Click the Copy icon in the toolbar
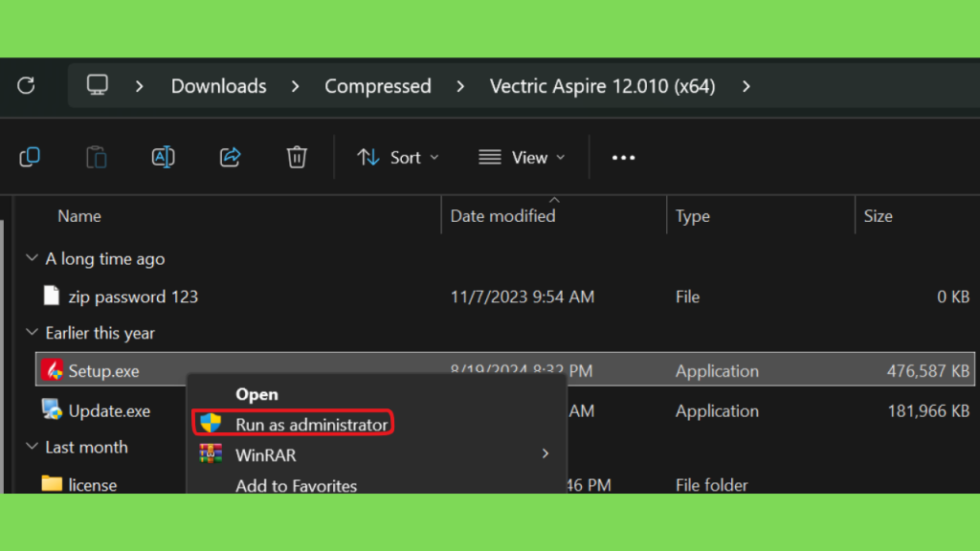 point(30,158)
